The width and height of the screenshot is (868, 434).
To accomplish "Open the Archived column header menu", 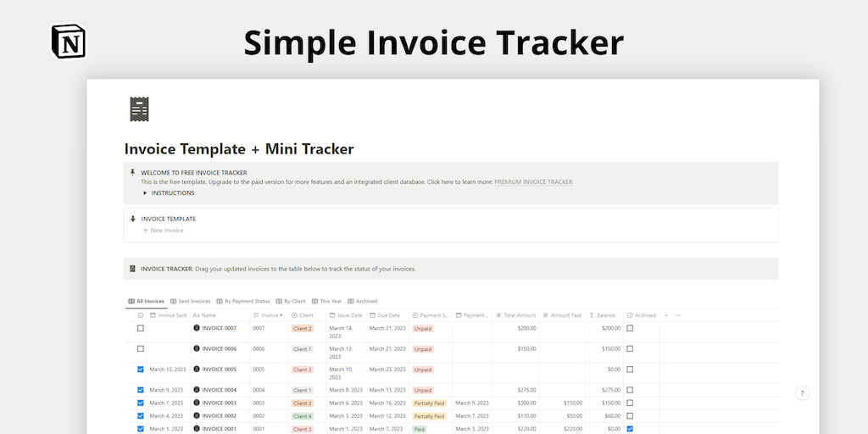I will coord(641,315).
